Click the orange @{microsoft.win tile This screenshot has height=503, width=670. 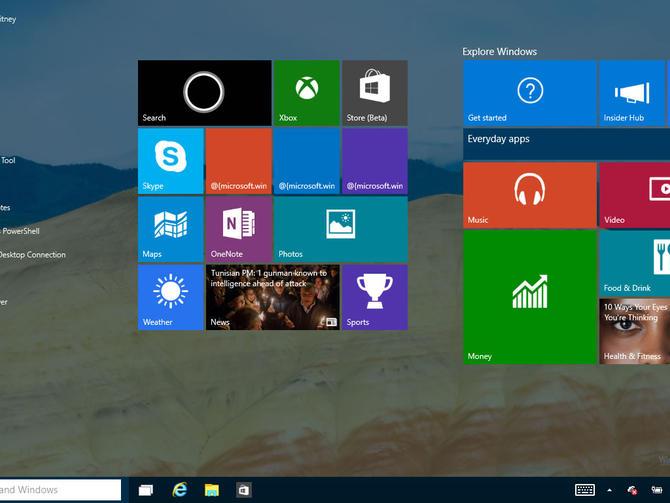[x=238, y=161]
